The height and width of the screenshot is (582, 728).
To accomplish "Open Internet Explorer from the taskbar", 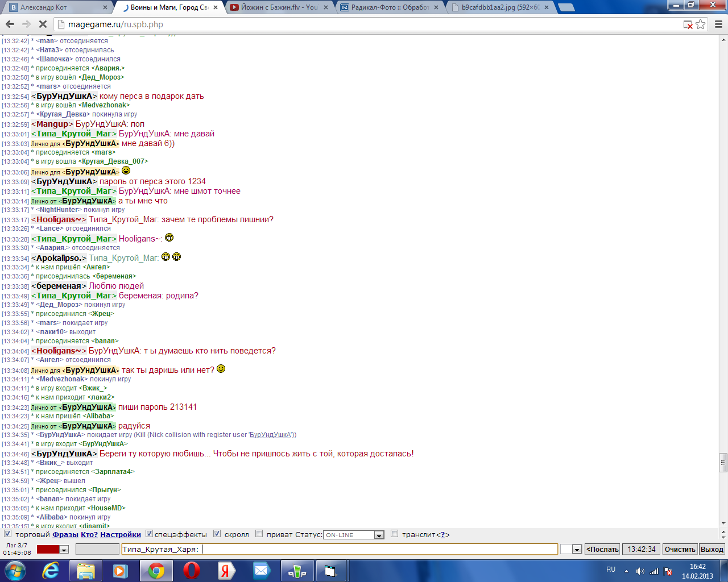I will [x=51, y=571].
